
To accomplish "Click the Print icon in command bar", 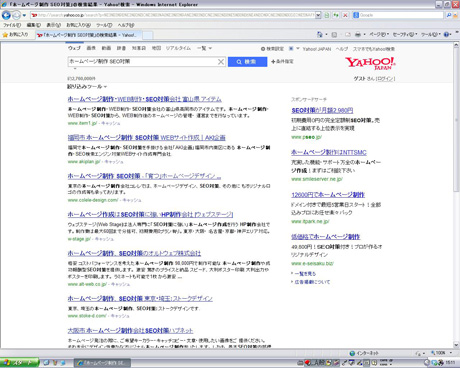I will (358, 34).
